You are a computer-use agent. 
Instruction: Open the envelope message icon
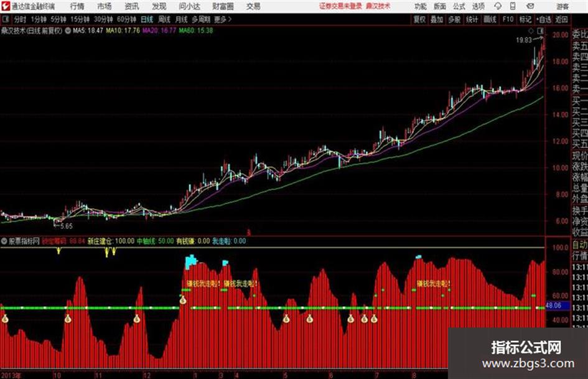530,6
